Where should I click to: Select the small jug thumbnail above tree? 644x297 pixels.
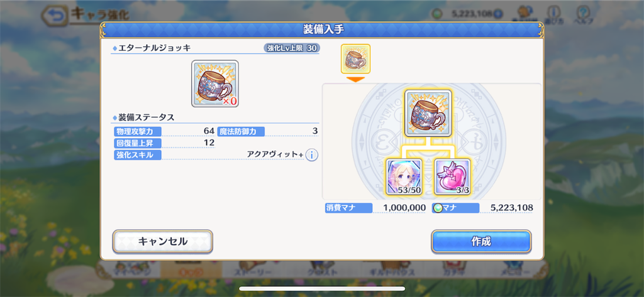(356, 58)
